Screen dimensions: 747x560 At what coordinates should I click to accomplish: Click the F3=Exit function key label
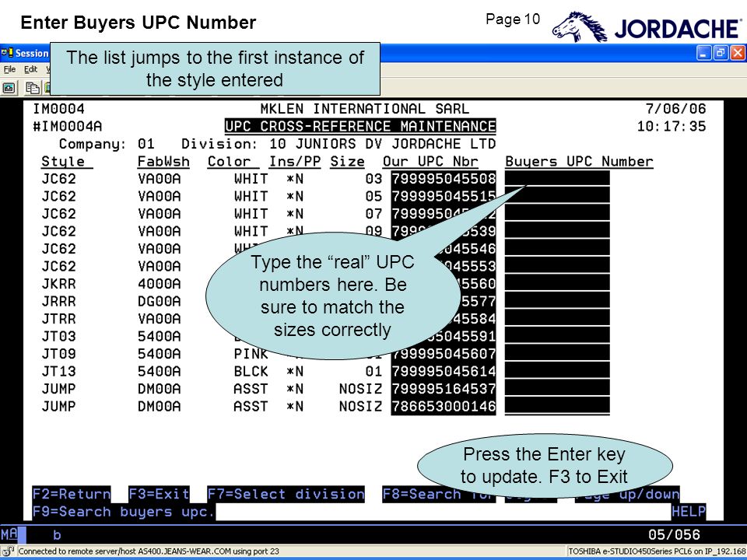coord(159,494)
